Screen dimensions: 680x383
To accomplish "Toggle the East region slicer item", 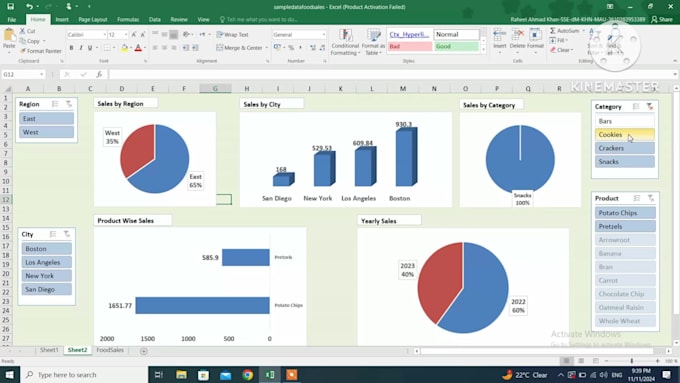I will [x=46, y=118].
